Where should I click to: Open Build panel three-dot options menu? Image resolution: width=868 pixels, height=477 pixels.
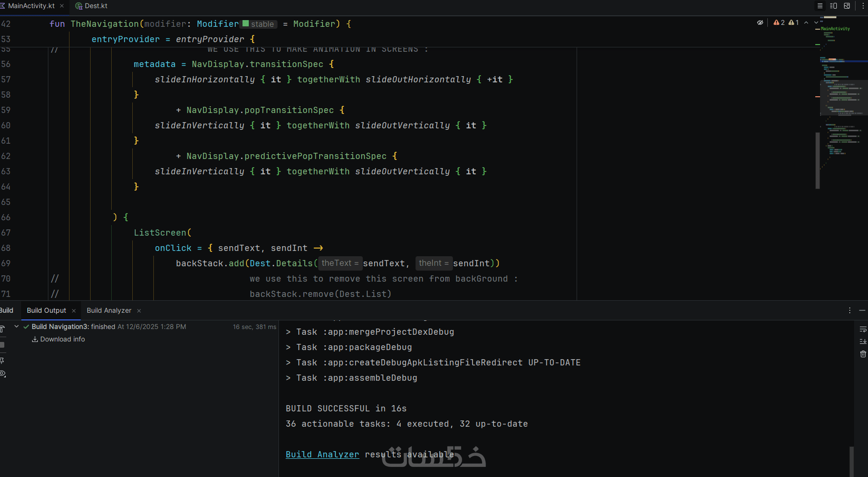click(x=850, y=310)
